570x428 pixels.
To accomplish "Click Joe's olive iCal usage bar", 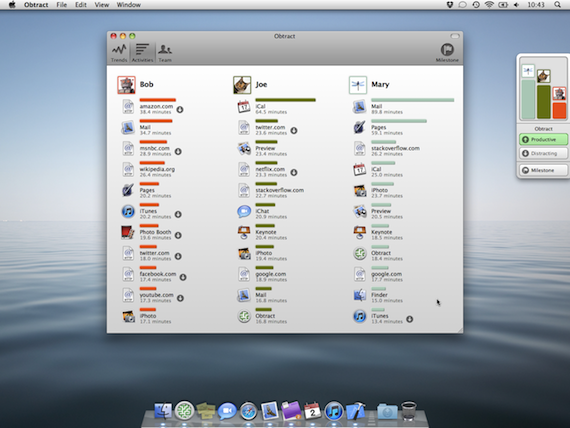I will click(x=285, y=100).
